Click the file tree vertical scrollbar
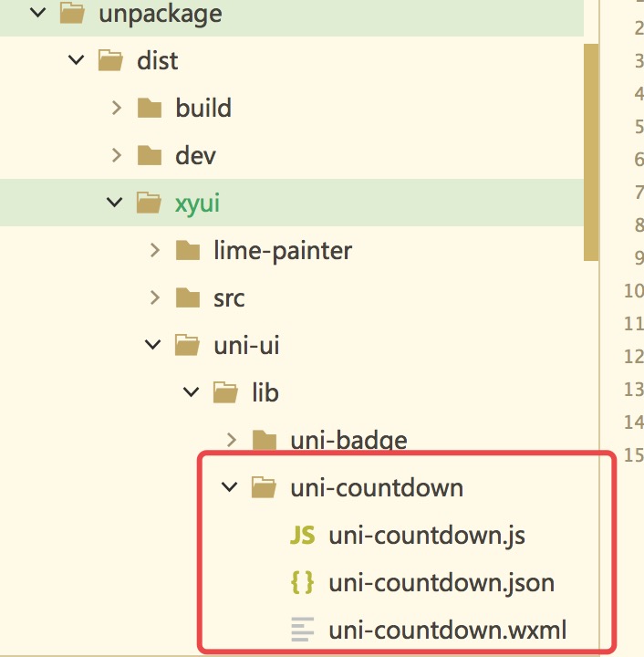The image size is (644, 657). (x=591, y=151)
